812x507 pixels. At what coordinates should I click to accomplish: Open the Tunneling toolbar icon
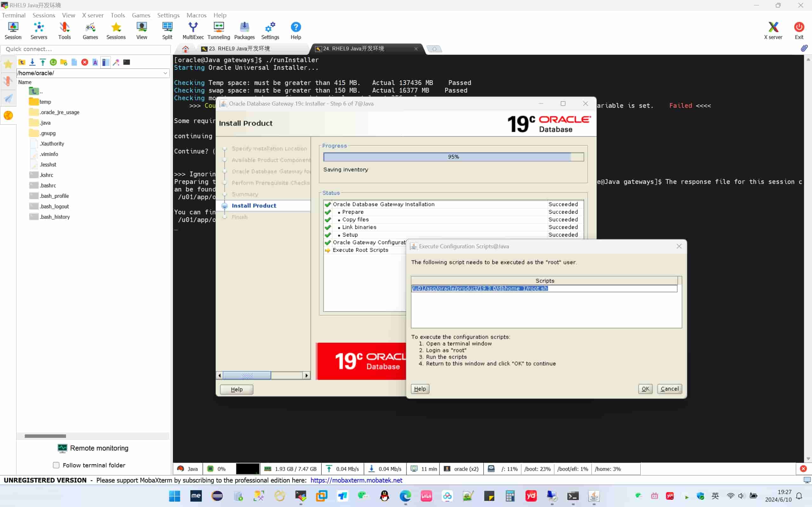point(219,30)
